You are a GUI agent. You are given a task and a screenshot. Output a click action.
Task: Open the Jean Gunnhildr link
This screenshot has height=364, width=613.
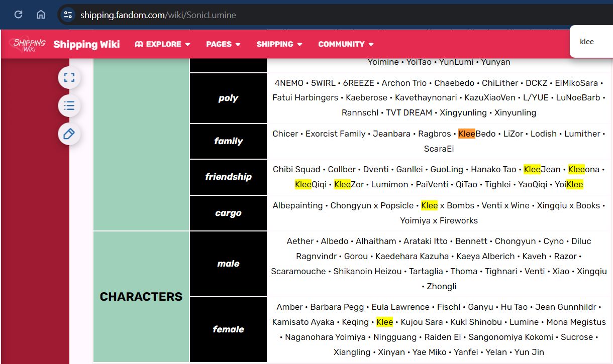point(566,307)
